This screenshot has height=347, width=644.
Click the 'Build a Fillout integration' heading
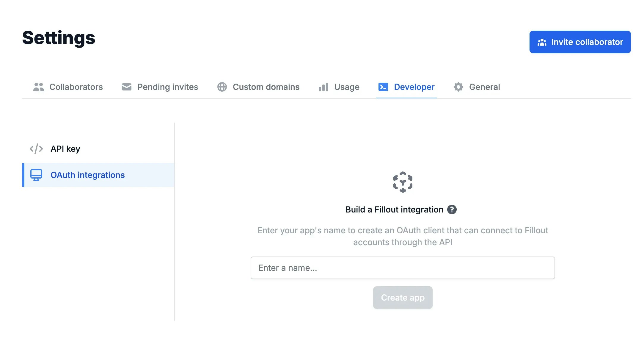[x=394, y=210]
